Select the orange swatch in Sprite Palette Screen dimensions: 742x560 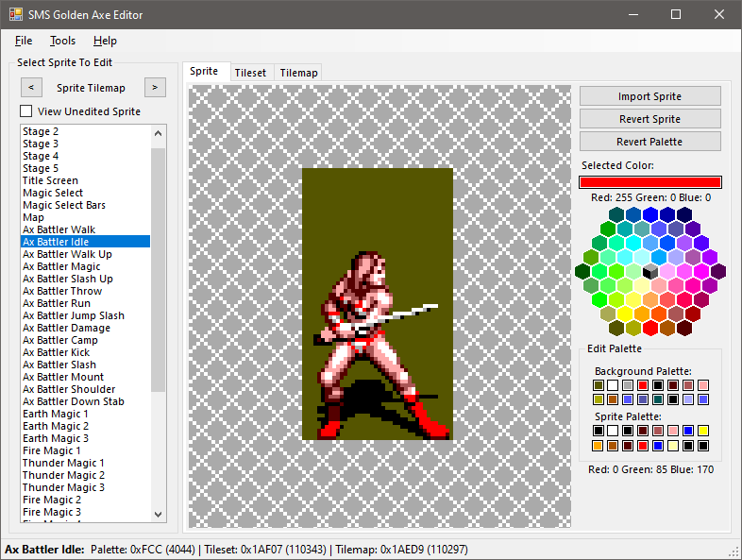(598, 446)
